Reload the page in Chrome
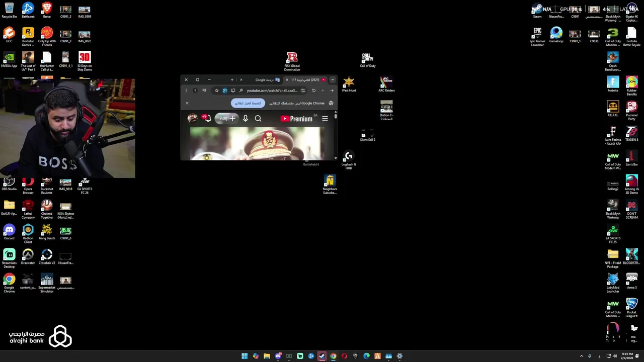Screen dimensions: 644x362 (313, 90)
